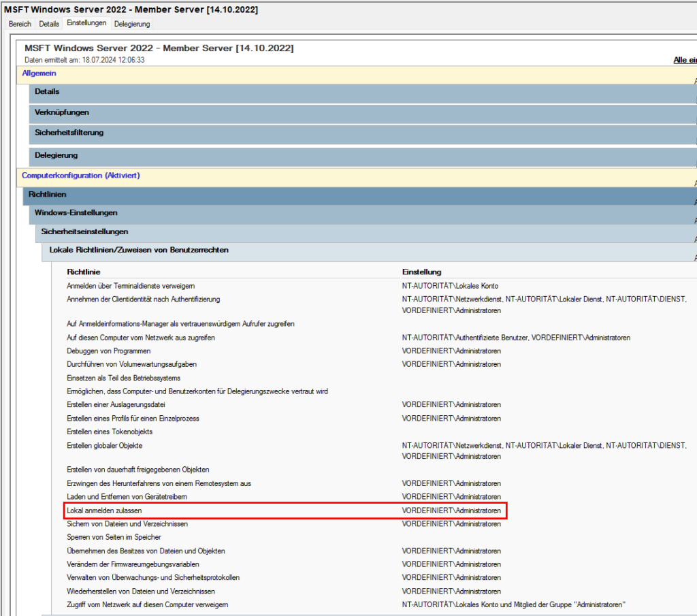Click the Richtlinie column header
The height and width of the screenshot is (616, 697).
tap(84, 272)
